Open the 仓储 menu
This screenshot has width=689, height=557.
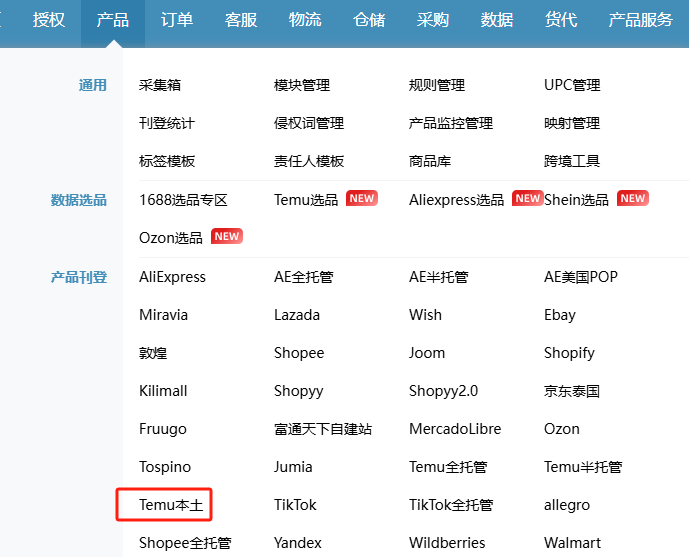(369, 20)
